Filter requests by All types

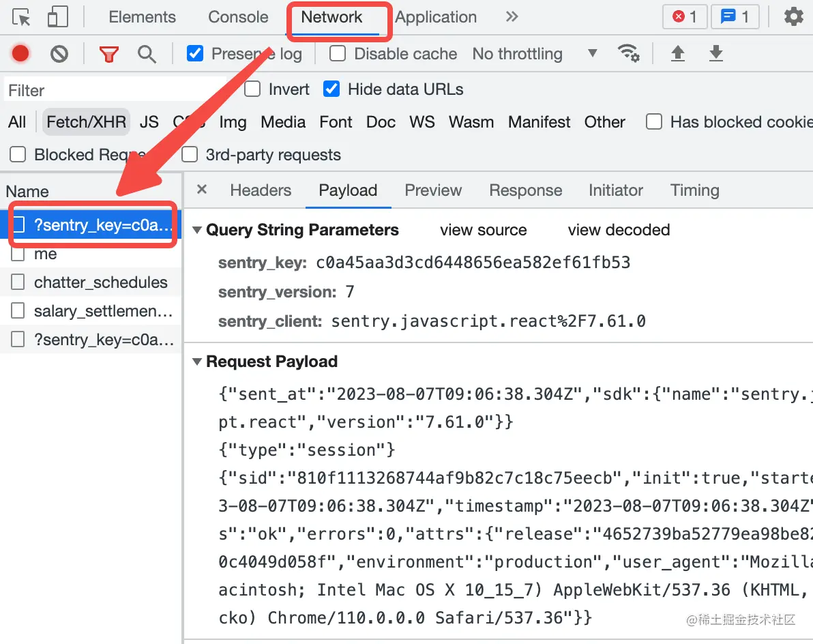coord(16,122)
